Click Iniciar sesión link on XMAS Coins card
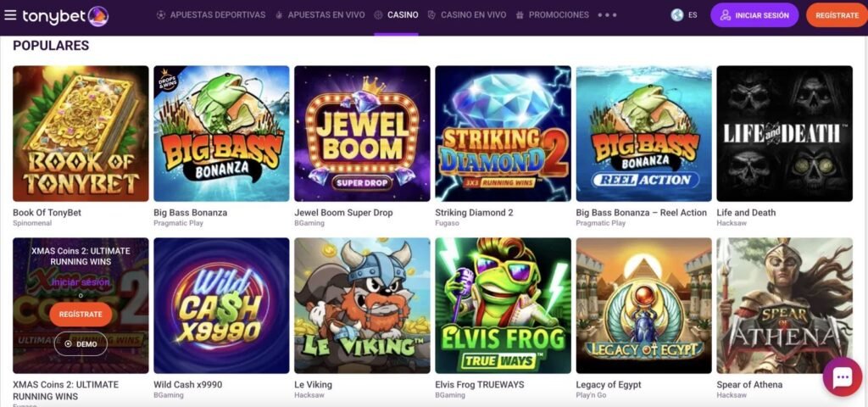This screenshot has width=868, height=407. click(81, 282)
